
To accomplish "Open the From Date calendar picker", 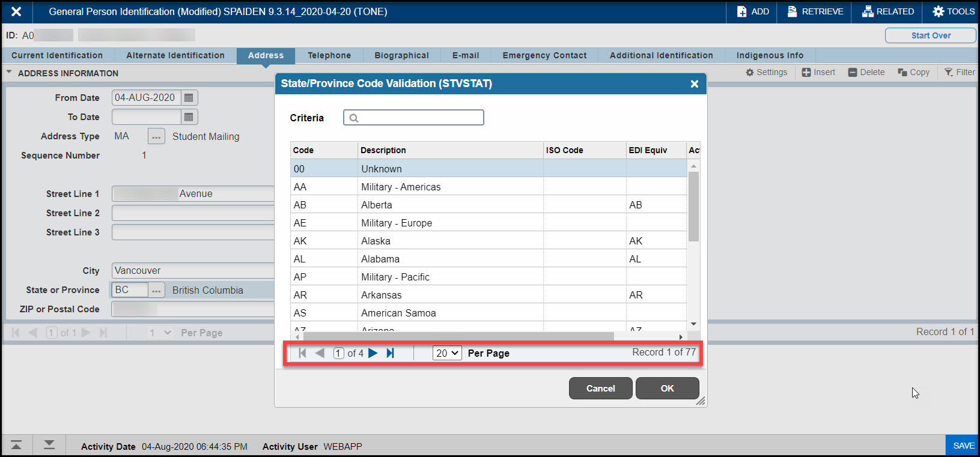I will (x=189, y=98).
